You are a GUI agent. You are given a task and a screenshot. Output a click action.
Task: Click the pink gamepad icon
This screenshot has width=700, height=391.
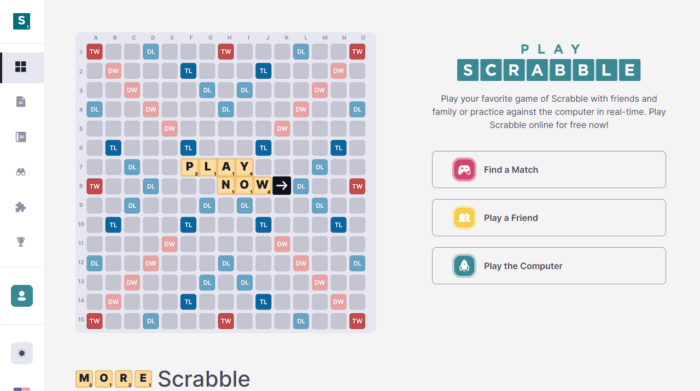[464, 170]
